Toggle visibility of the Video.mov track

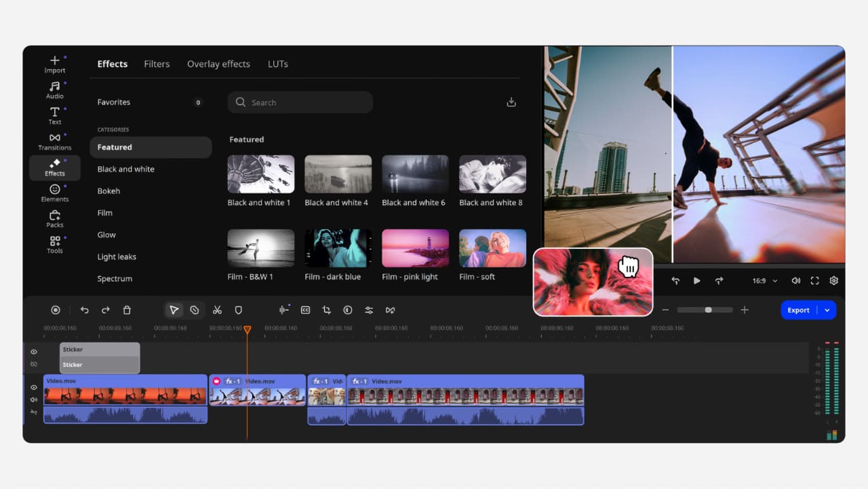33,387
